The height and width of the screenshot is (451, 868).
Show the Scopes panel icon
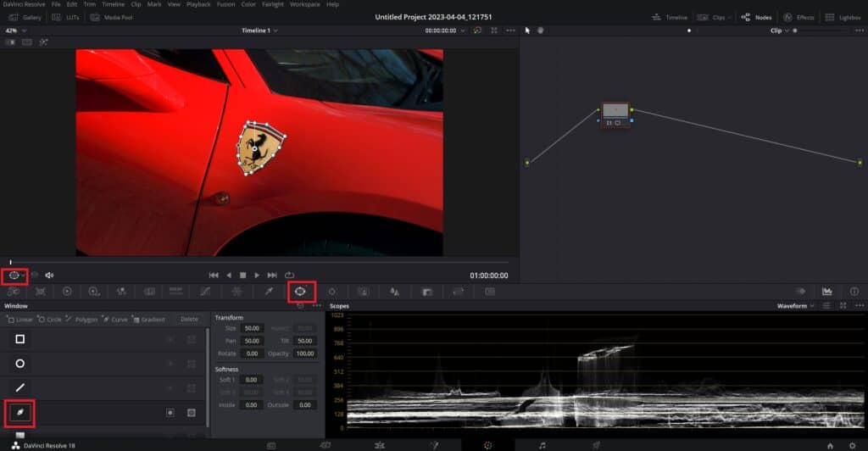[x=827, y=291]
